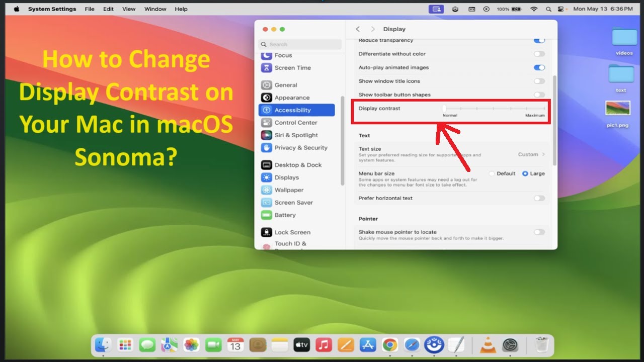Open Finder from the dock
The image size is (644, 362).
pos(103,345)
